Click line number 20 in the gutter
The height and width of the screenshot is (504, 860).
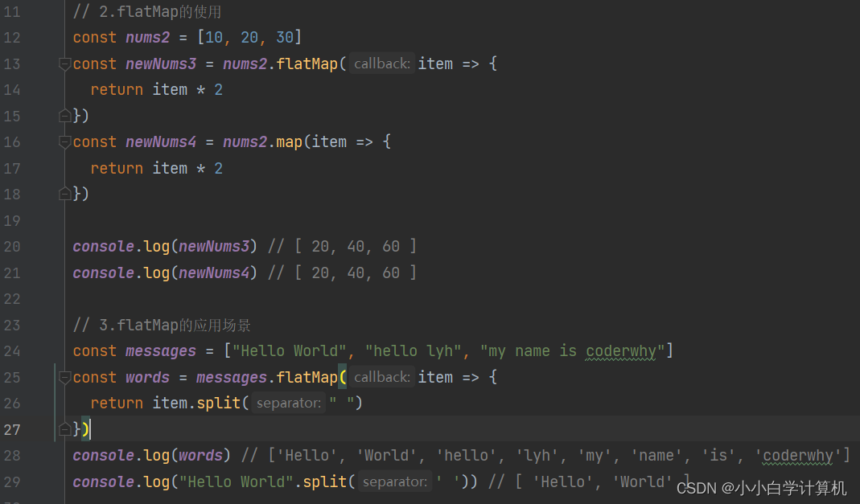tap(12, 247)
